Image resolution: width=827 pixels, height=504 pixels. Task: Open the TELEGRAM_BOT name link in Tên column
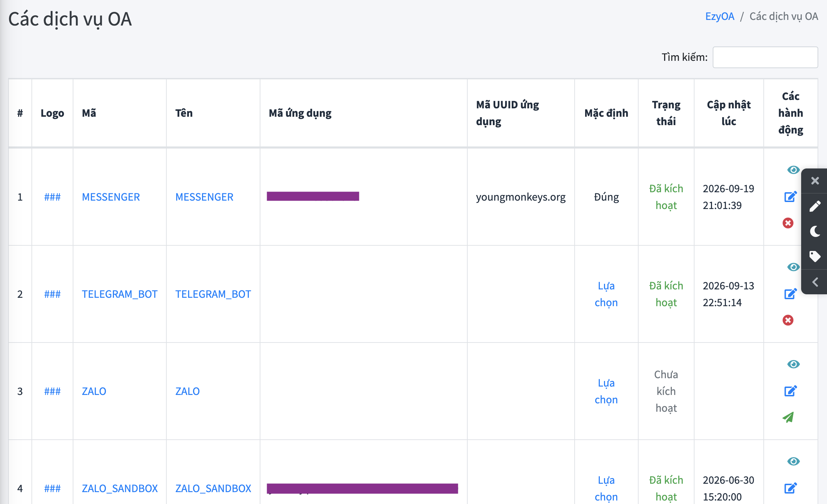pyautogui.click(x=213, y=294)
